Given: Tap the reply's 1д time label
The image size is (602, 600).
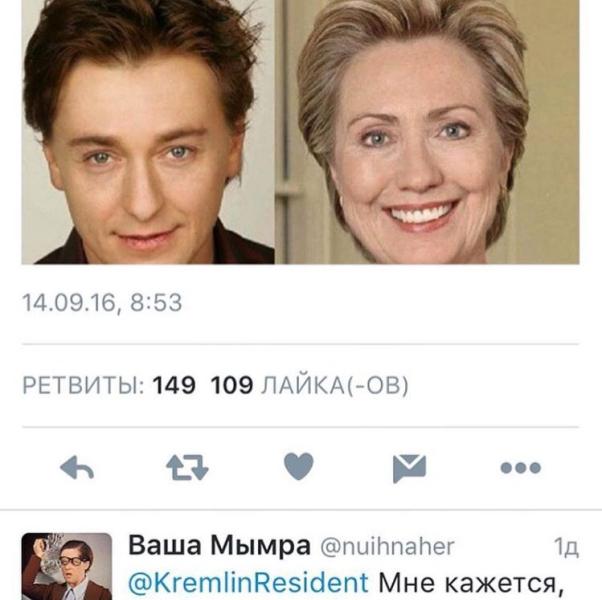Looking at the screenshot, I should 566,546.
